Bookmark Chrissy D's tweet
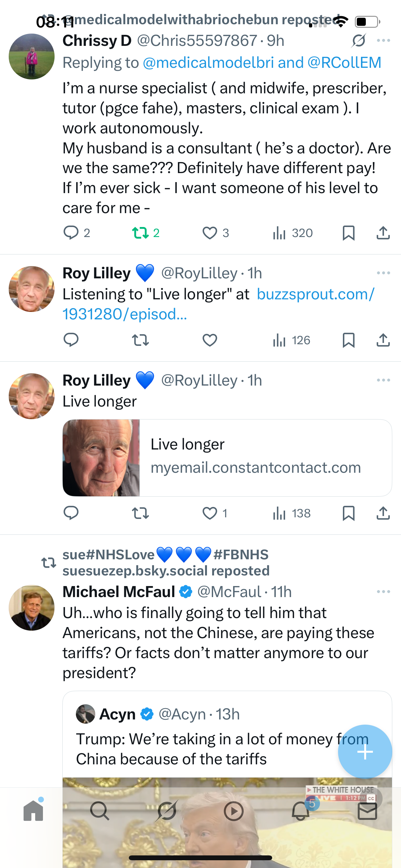The width and height of the screenshot is (401, 868). click(348, 233)
